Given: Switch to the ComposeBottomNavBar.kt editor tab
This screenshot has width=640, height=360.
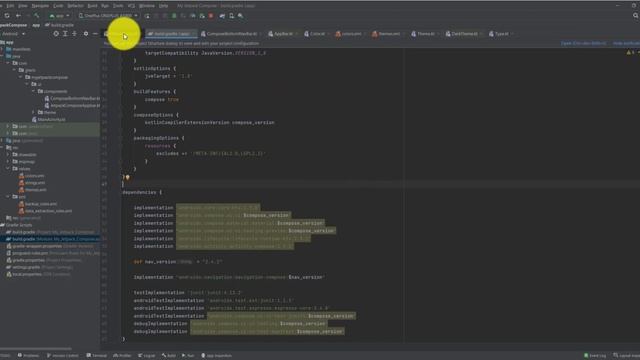Looking at the screenshot, I should [x=231, y=34].
